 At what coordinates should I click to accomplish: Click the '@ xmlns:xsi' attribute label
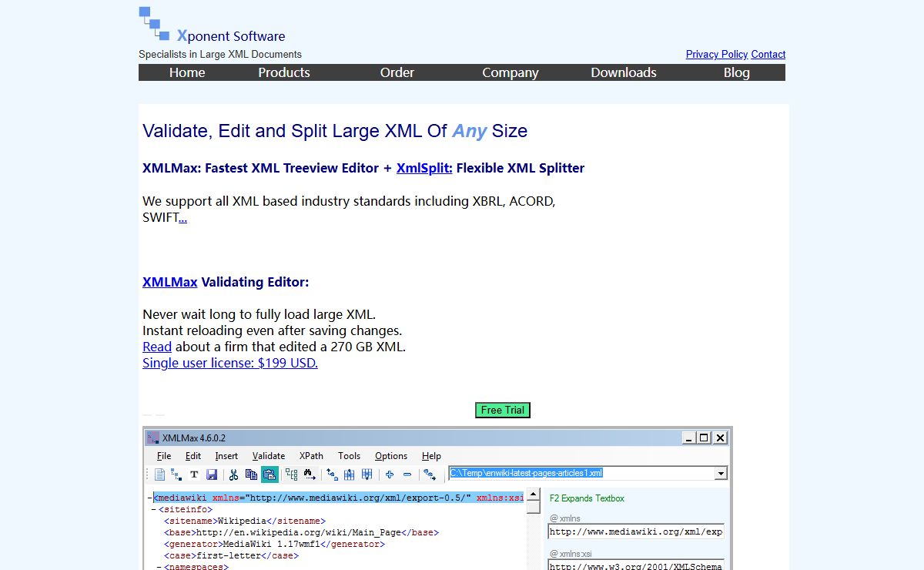(571, 553)
